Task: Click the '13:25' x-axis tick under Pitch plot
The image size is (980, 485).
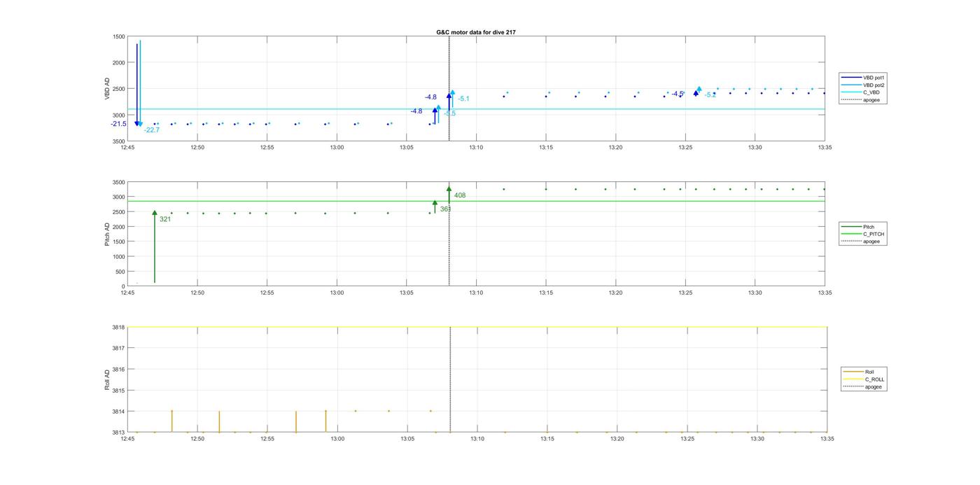Action: tap(685, 293)
